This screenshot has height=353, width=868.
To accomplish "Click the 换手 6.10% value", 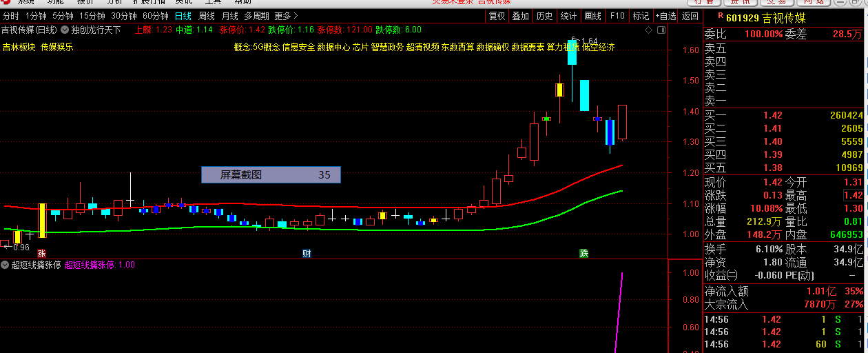I will (768, 249).
